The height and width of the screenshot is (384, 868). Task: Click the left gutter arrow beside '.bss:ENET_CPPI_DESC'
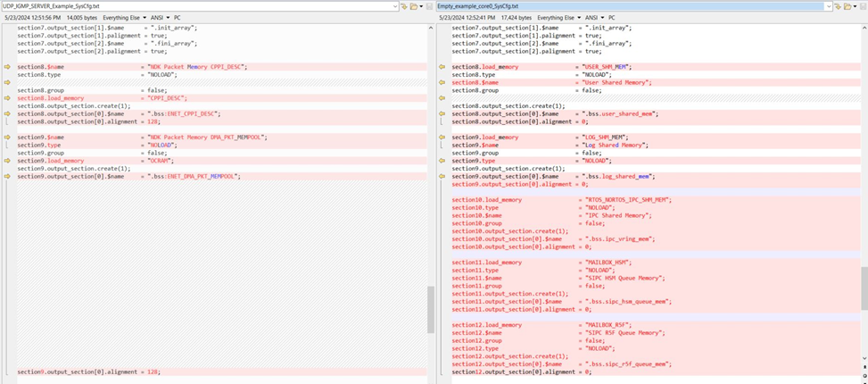pos(7,113)
